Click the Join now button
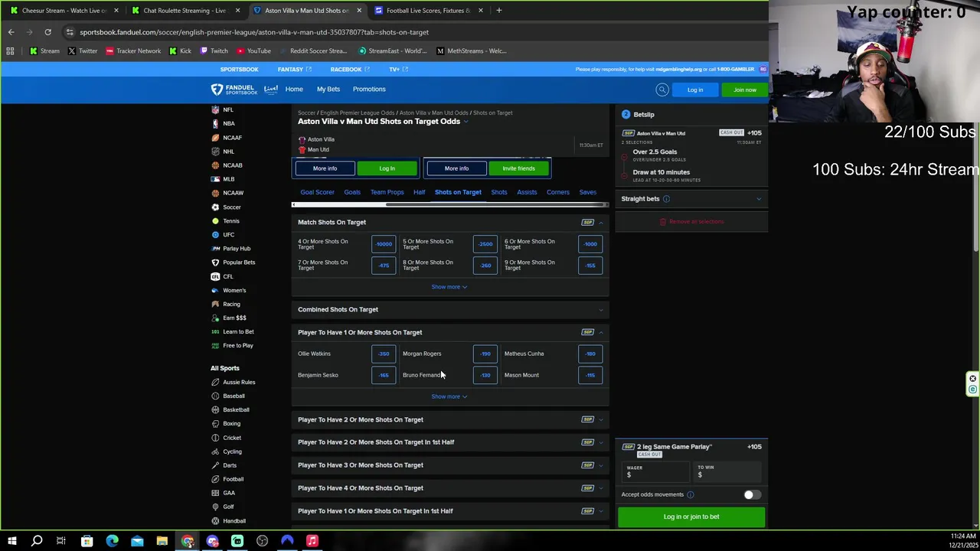The image size is (980, 551). point(744,90)
